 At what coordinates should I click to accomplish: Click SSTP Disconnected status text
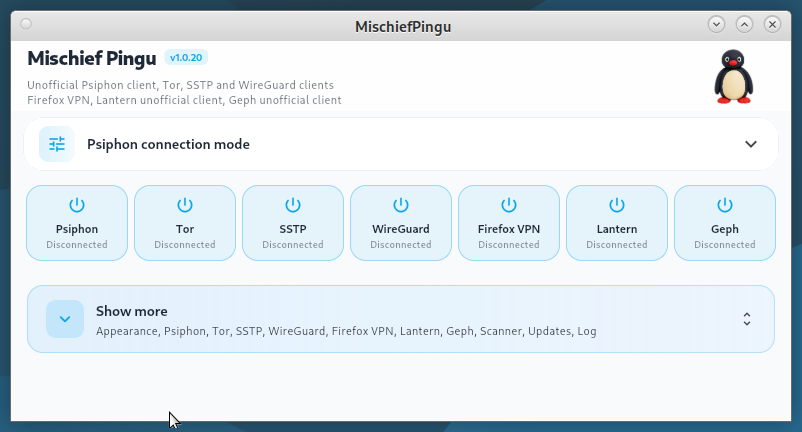(293, 244)
